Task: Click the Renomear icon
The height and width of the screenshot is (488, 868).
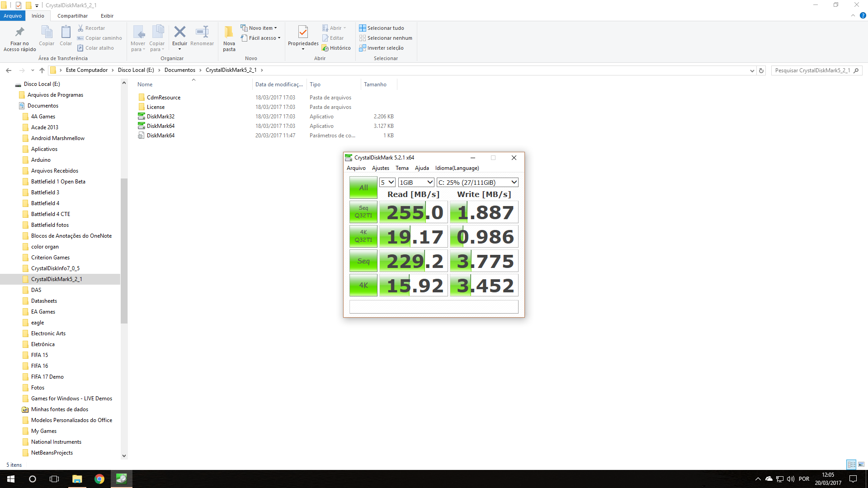Action: coord(202,32)
